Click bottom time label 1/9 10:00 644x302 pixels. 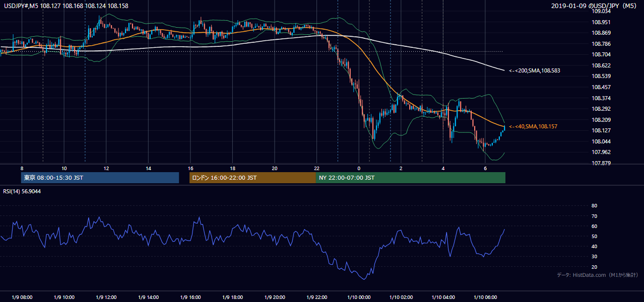pyautogui.click(x=64, y=297)
